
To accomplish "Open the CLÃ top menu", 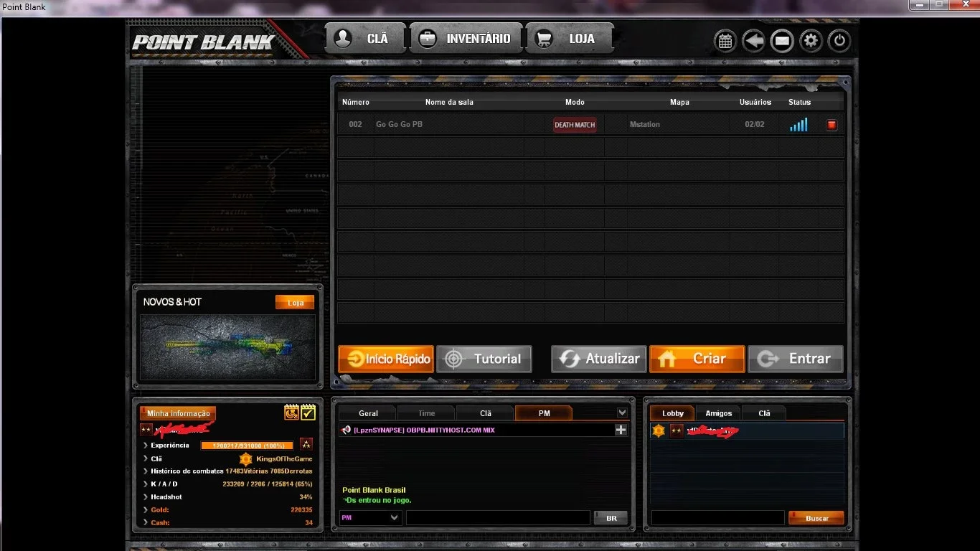I will [x=365, y=39].
